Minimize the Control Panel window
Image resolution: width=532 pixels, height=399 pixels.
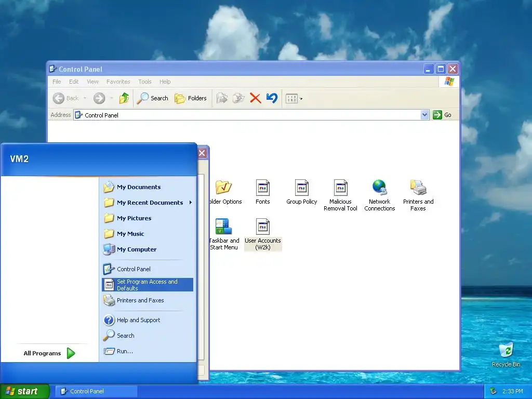click(429, 69)
